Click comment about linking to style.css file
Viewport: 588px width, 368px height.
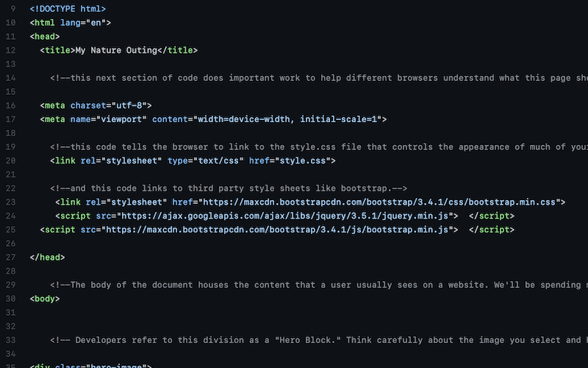tap(319, 146)
